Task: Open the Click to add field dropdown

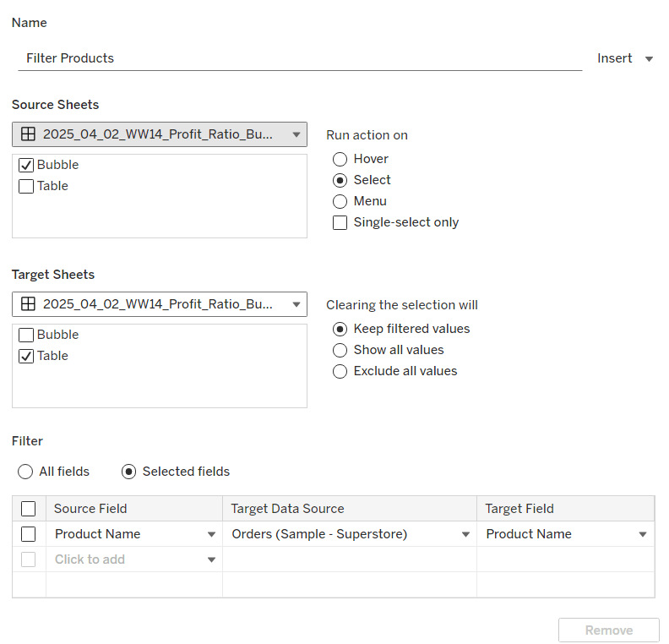Action: coord(211,559)
